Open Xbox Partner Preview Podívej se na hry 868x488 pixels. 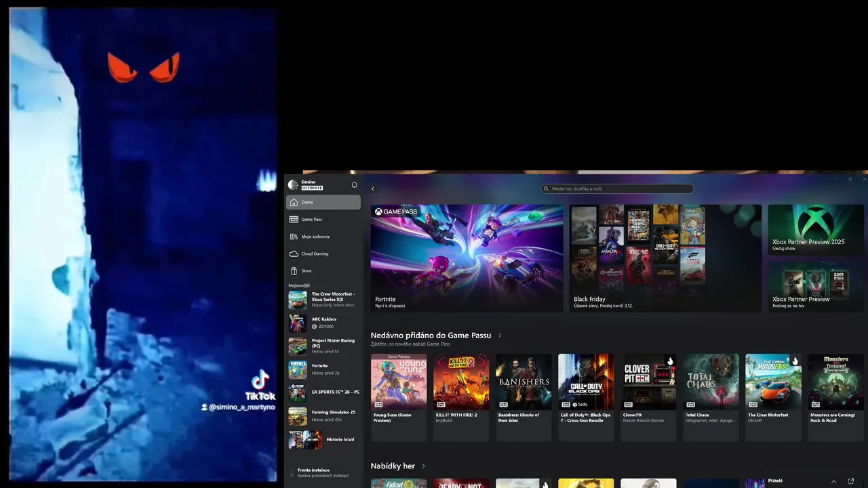(x=816, y=287)
